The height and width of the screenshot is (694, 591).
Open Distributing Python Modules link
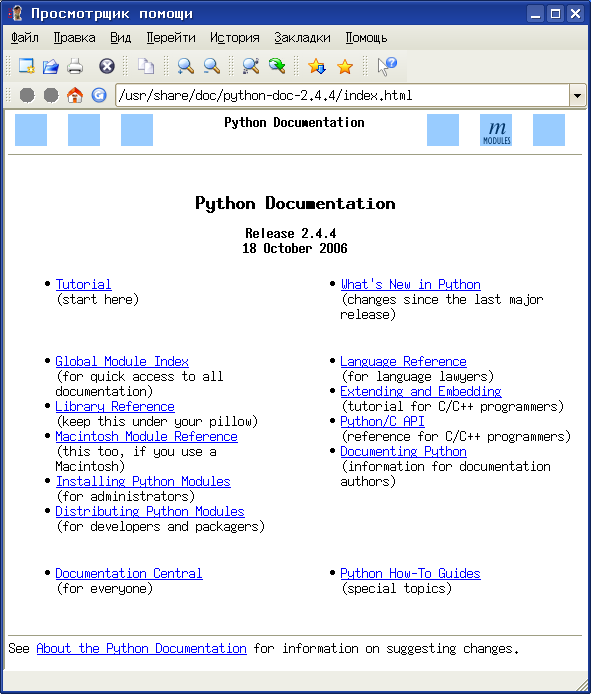tap(150, 512)
